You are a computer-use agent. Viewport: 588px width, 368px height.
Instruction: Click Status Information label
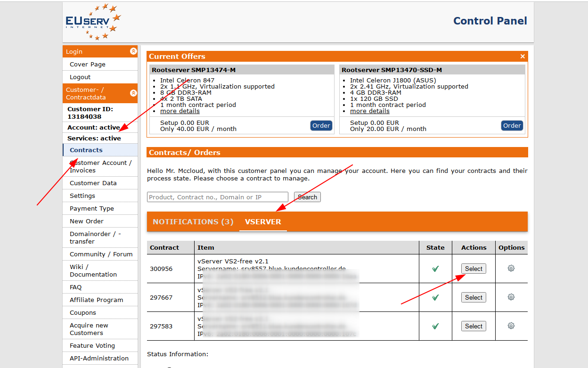[178, 354]
